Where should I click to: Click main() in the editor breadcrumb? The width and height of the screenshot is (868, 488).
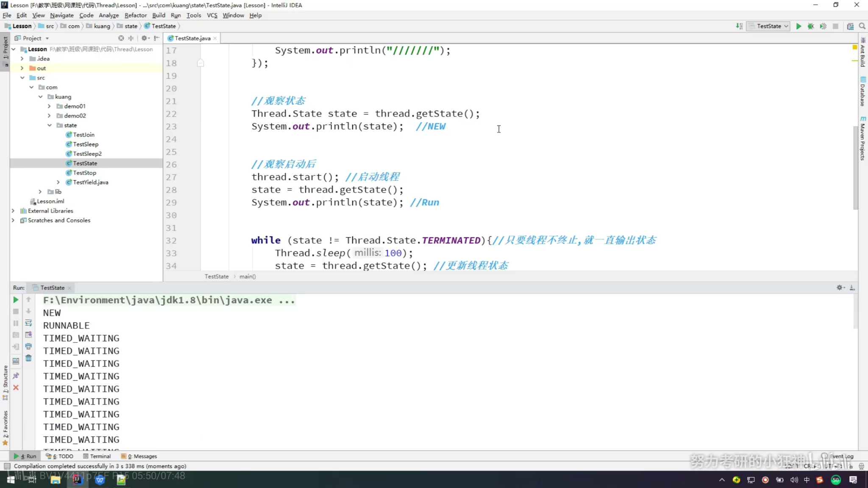[x=248, y=277]
